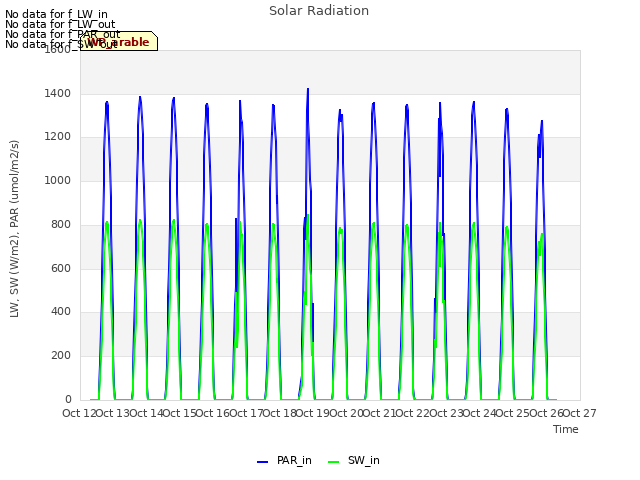Select the PAR_in legend label
This screenshot has height=480, width=640.
click(x=294, y=460)
